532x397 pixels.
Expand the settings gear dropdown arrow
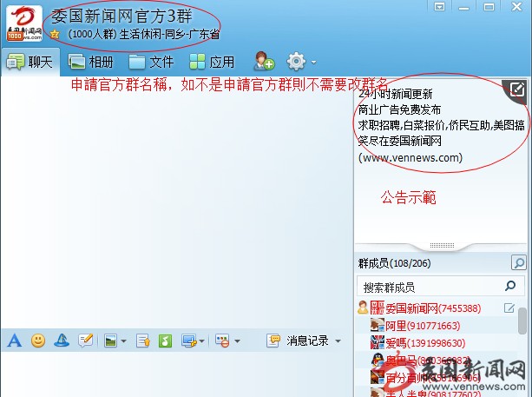[313, 63]
